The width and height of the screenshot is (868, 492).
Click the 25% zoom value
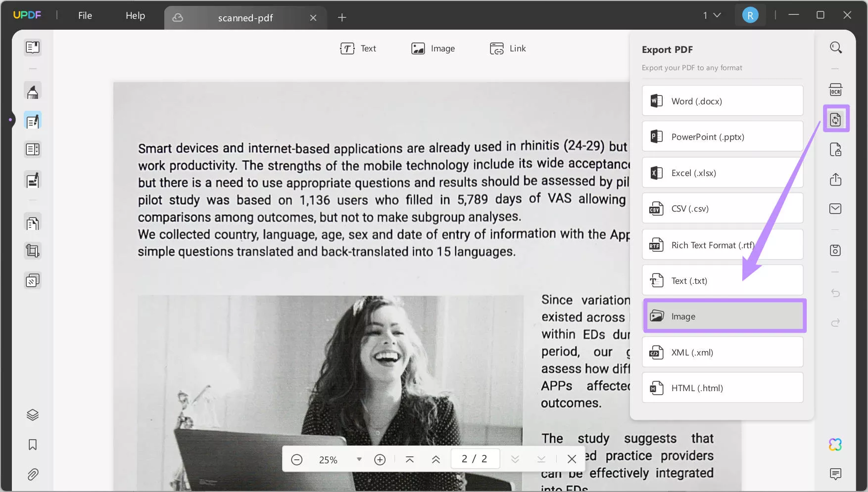(328, 460)
